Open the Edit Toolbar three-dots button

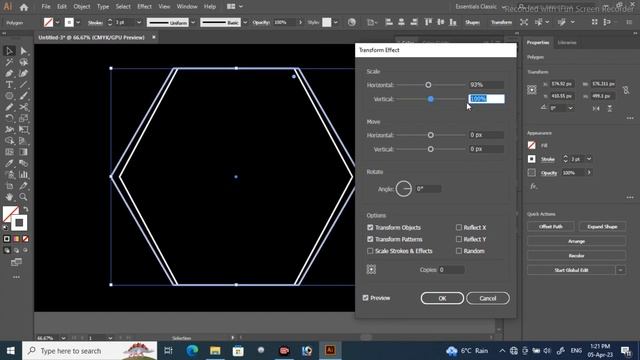pyautogui.click(x=16, y=277)
